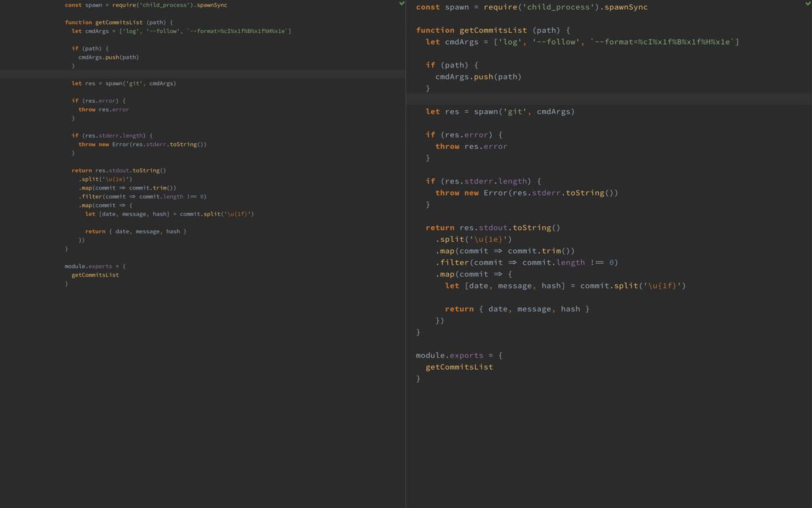Click 'let res = spawn' line in right pane

500,111
